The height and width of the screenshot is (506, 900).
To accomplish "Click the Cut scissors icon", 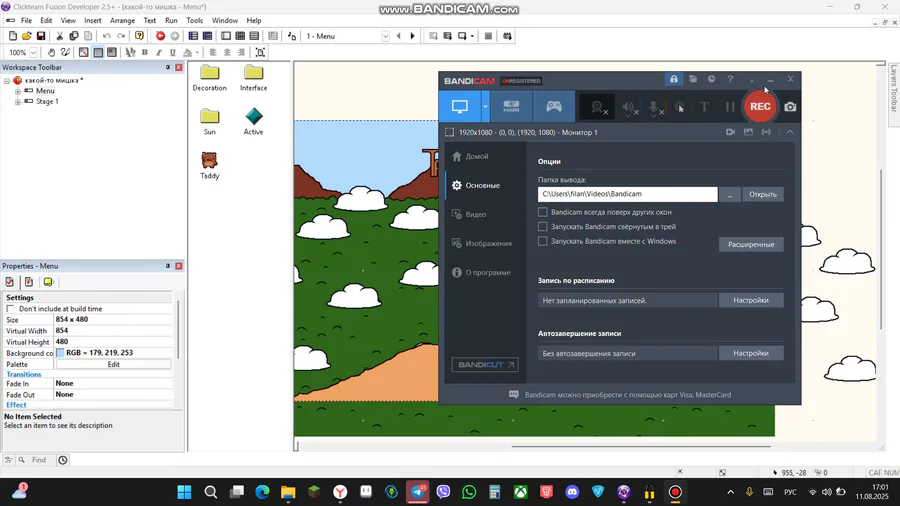I will [59, 36].
